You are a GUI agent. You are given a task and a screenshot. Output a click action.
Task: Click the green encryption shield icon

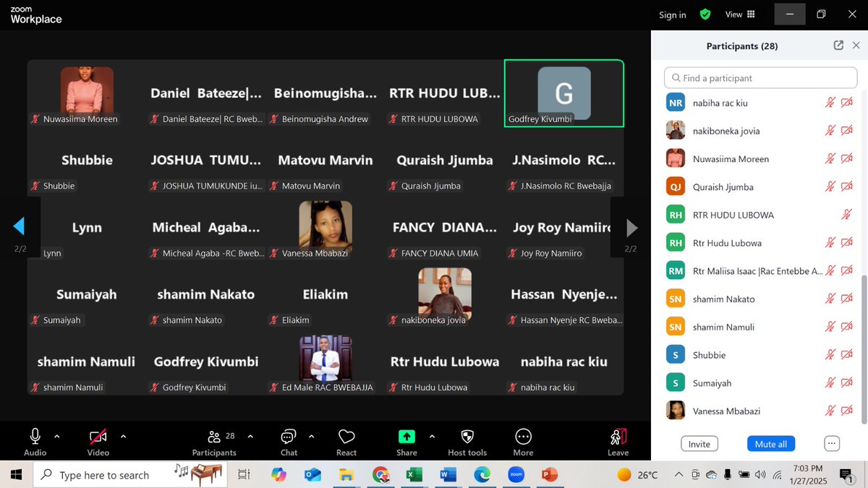[x=705, y=14]
